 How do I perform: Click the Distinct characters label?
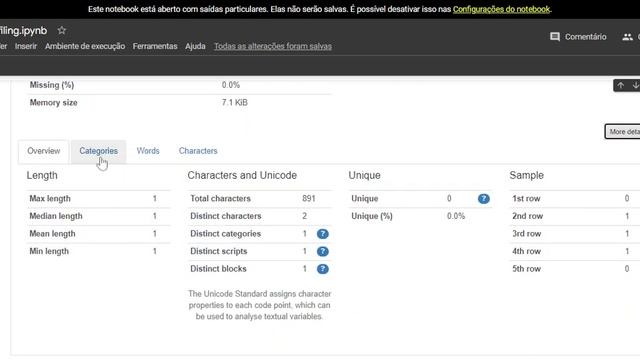click(x=225, y=216)
